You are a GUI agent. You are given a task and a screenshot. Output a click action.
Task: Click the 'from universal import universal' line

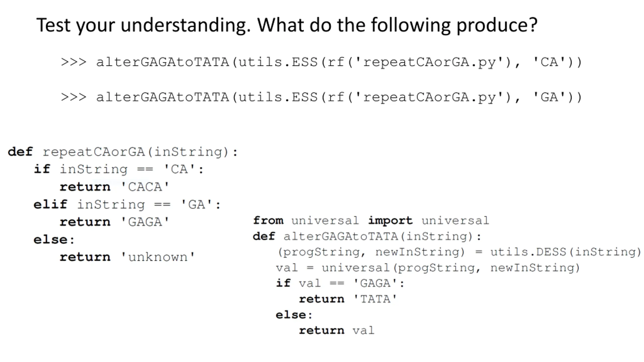371,220
